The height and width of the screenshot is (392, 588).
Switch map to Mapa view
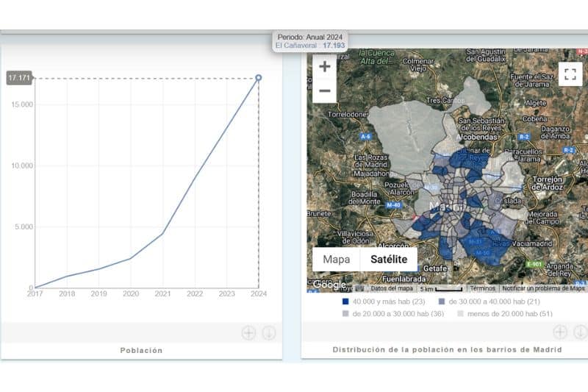(337, 259)
